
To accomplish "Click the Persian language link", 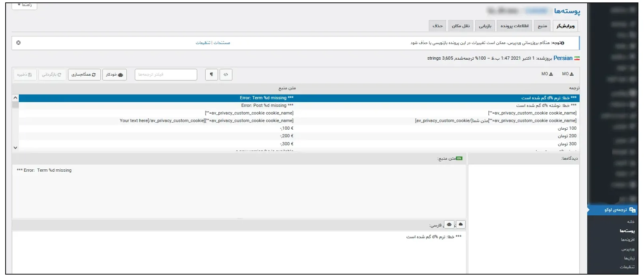I will 563,58.
